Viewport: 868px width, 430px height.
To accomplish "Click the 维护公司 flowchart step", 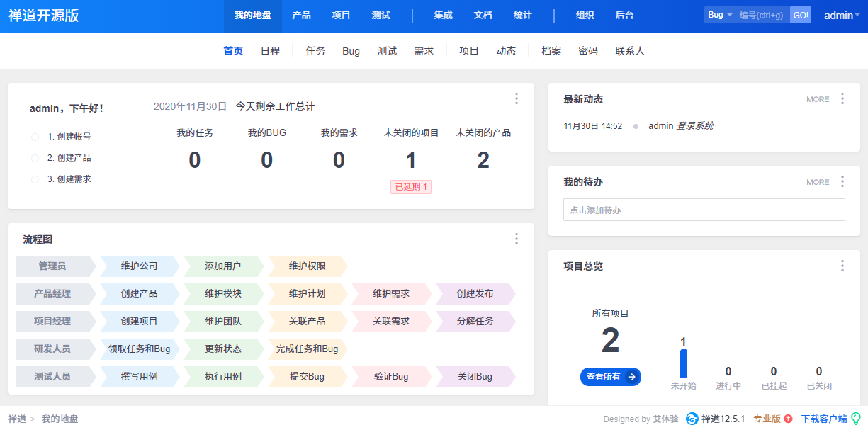I will tap(140, 266).
